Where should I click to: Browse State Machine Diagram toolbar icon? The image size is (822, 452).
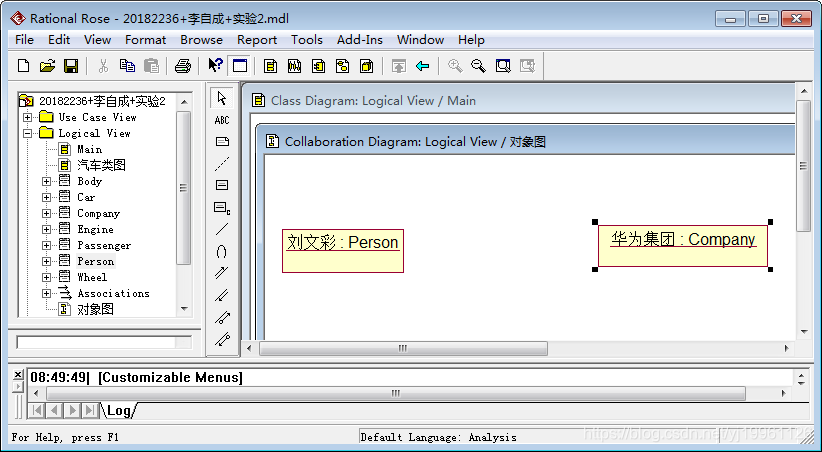[343, 66]
